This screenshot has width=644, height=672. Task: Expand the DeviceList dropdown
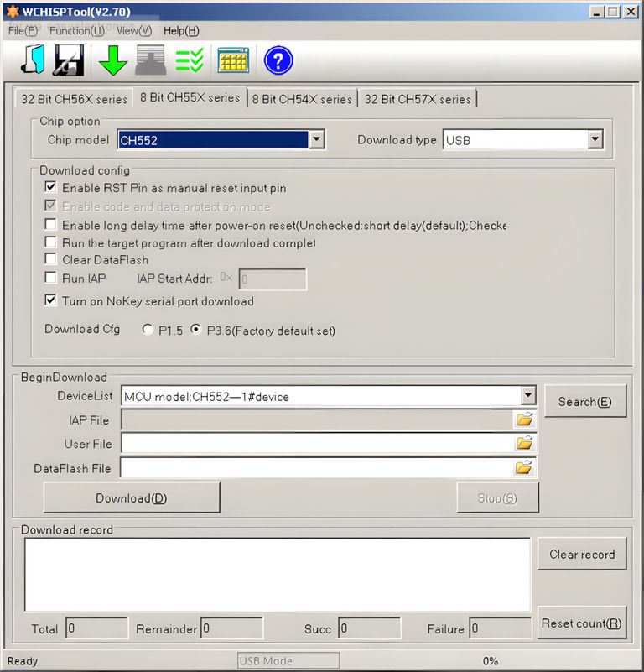point(528,395)
